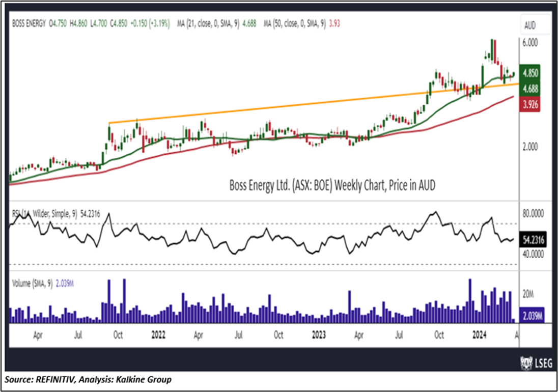
Task: Click the BOSS ENERGY symbol label
Action: [29, 23]
